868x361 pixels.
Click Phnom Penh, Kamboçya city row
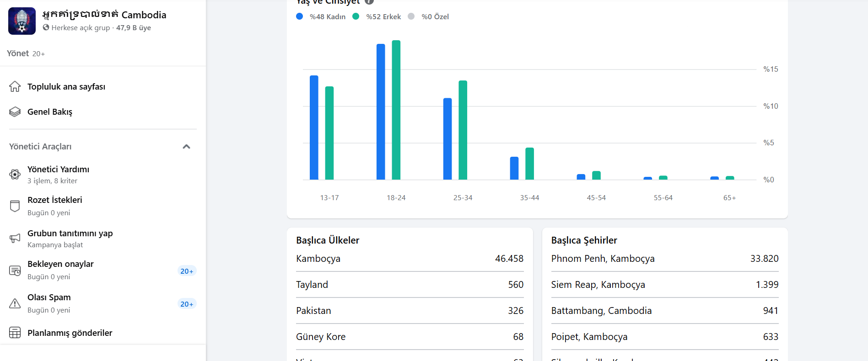point(665,259)
